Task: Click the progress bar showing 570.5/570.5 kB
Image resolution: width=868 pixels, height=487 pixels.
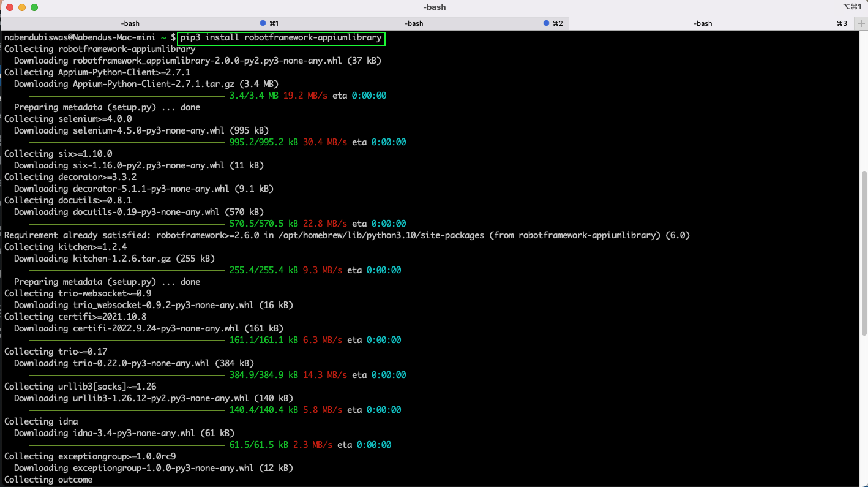Action: (x=127, y=224)
